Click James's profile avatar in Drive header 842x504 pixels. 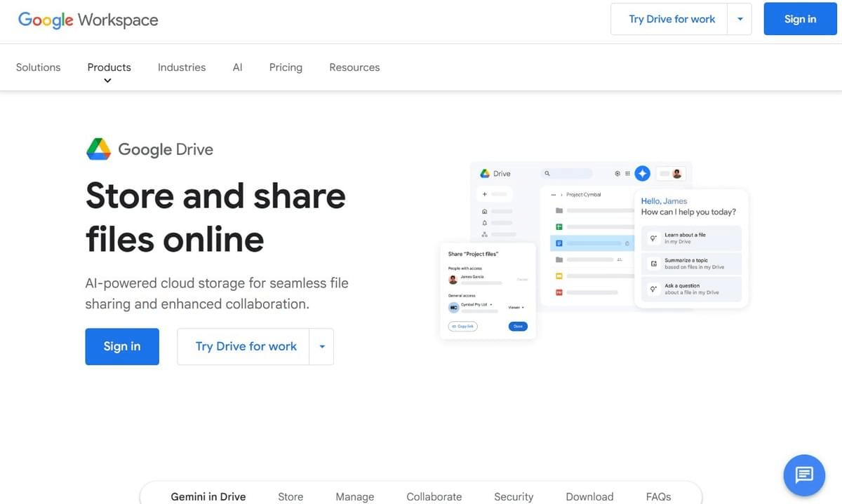click(x=677, y=174)
